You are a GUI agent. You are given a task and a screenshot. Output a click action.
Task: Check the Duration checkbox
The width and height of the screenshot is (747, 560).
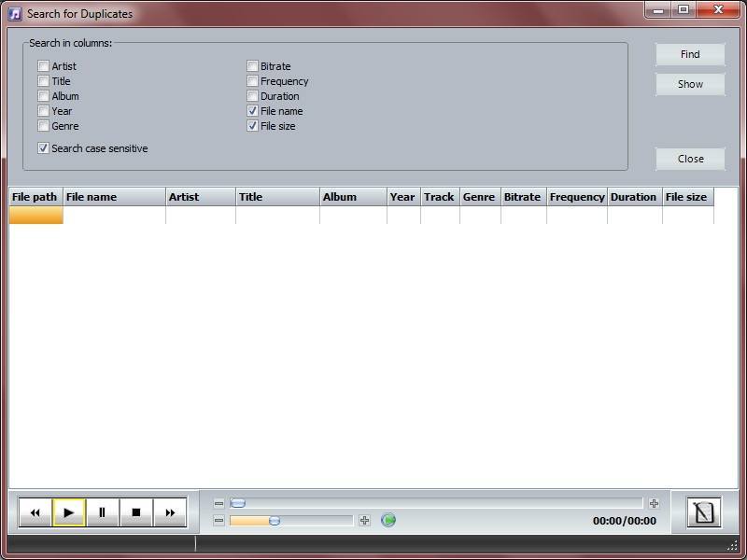tap(252, 96)
